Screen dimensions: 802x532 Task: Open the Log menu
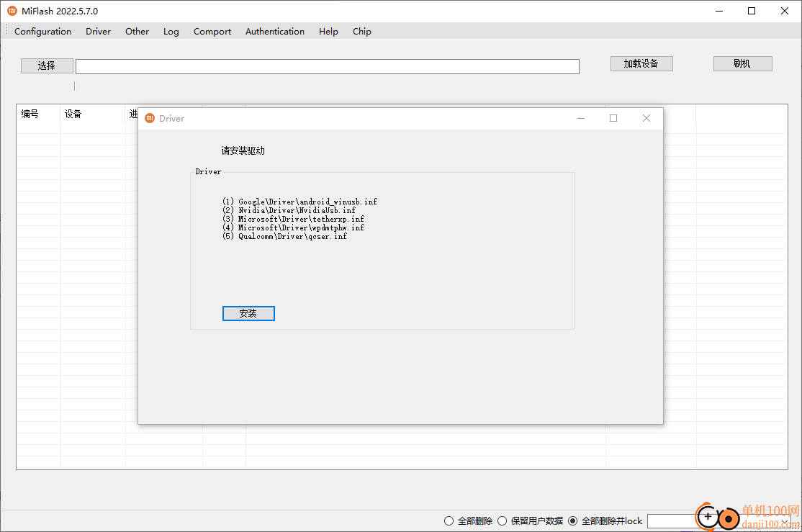pyautogui.click(x=171, y=31)
